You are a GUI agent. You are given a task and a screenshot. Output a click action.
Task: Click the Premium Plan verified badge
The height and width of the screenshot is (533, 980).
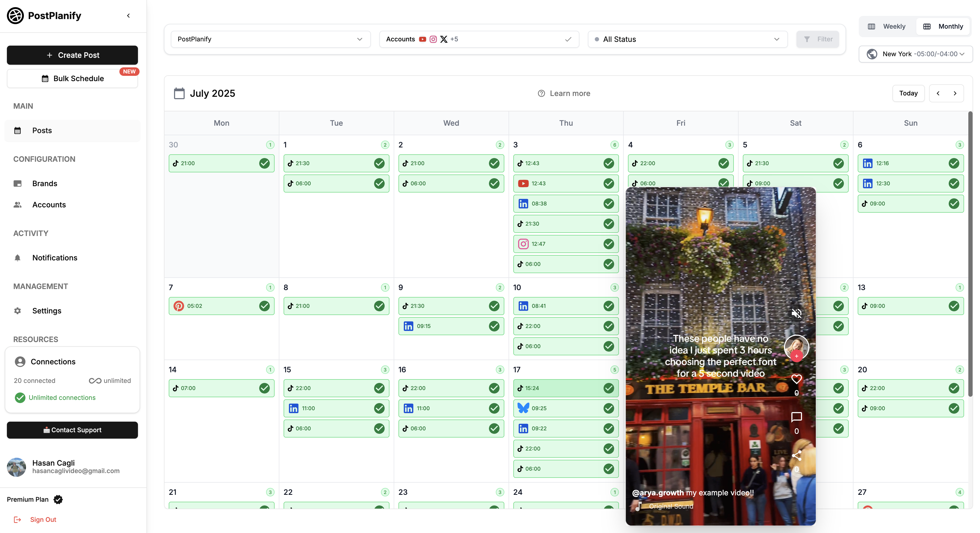[58, 499]
